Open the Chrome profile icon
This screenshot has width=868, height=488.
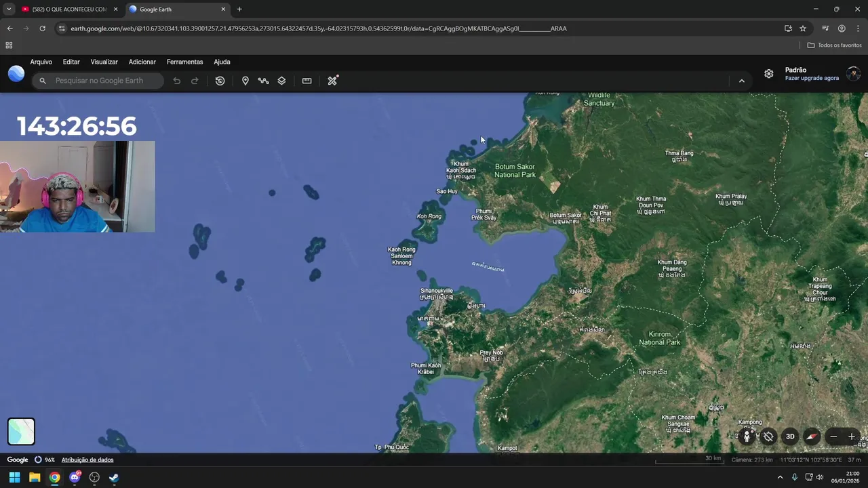coord(842,28)
